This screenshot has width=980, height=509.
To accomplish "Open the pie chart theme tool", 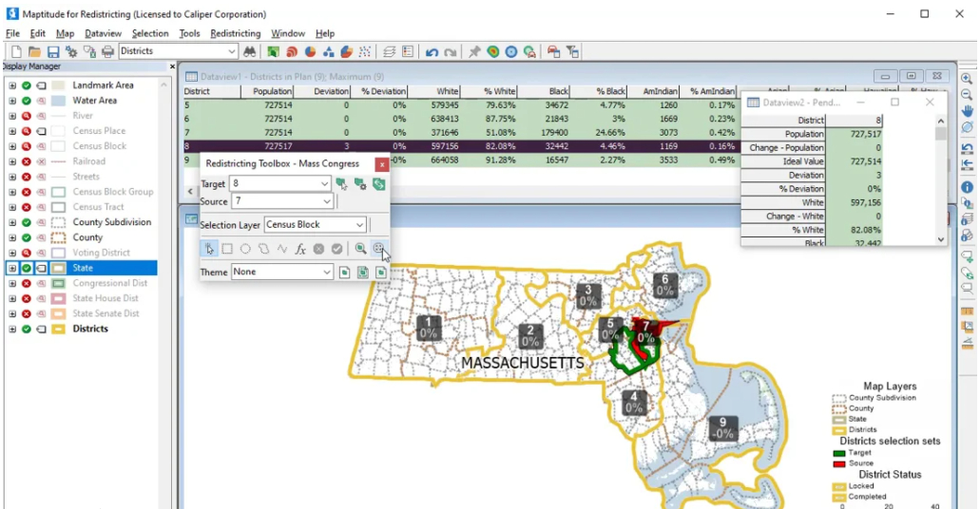I will [310, 51].
